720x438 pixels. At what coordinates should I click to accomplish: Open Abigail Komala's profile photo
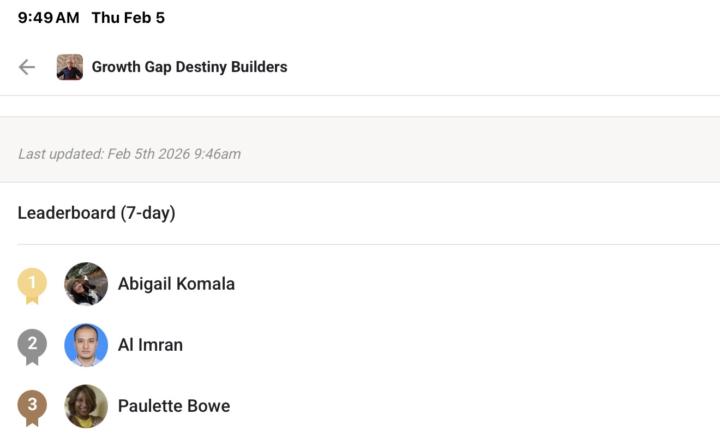coord(86,284)
